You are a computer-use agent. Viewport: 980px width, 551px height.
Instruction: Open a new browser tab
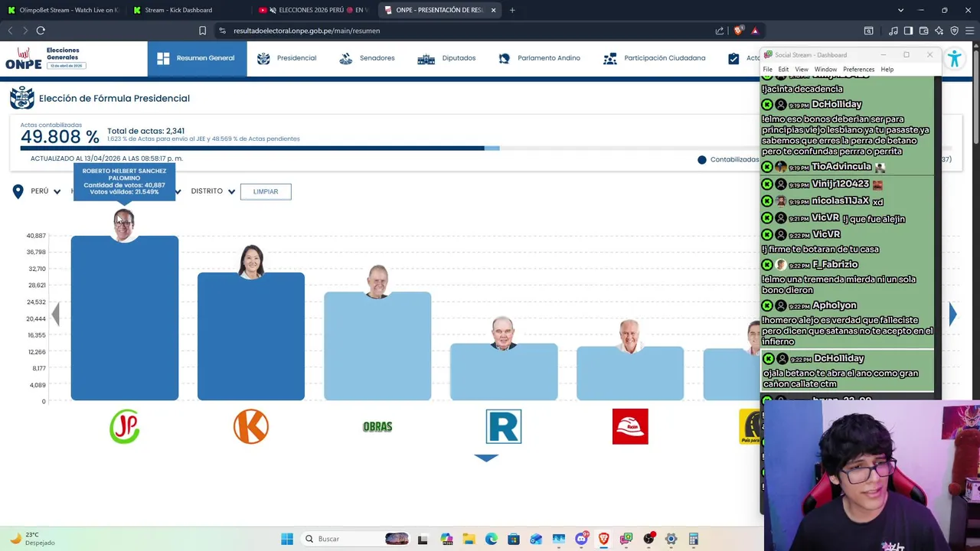click(512, 10)
